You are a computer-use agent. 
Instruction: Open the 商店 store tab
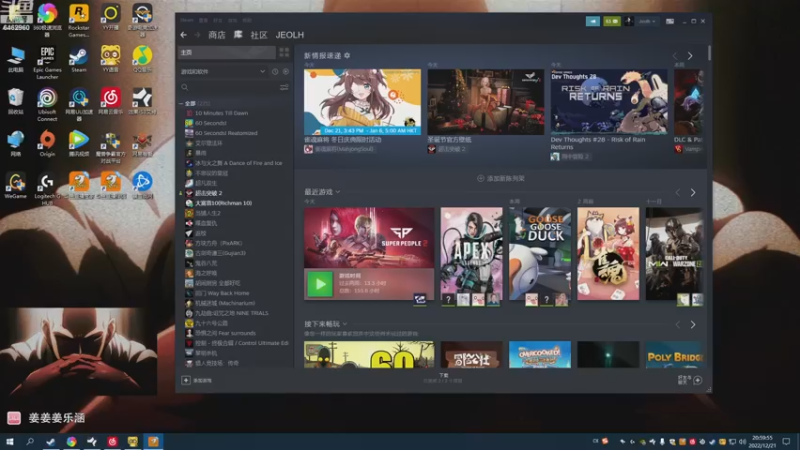click(x=217, y=35)
